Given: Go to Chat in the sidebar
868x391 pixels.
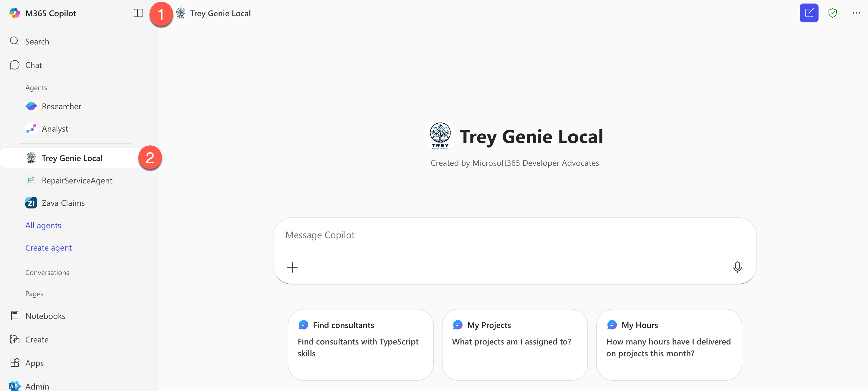Looking at the screenshot, I should [x=33, y=65].
